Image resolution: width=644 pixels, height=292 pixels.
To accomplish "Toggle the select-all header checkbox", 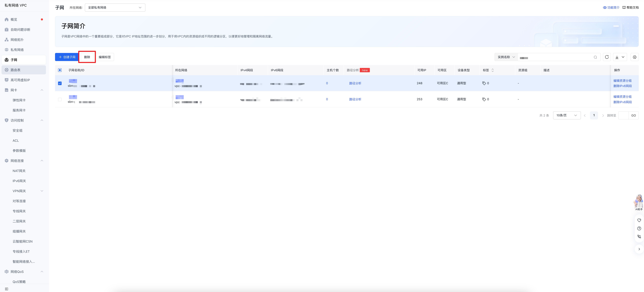I will (x=60, y=70).
